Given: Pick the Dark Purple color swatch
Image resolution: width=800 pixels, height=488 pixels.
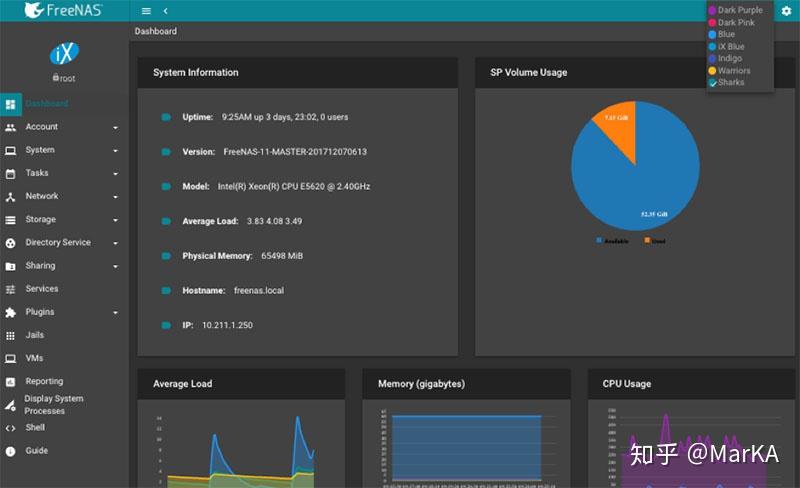Looking at the screenshot, I should coord(712,10).
